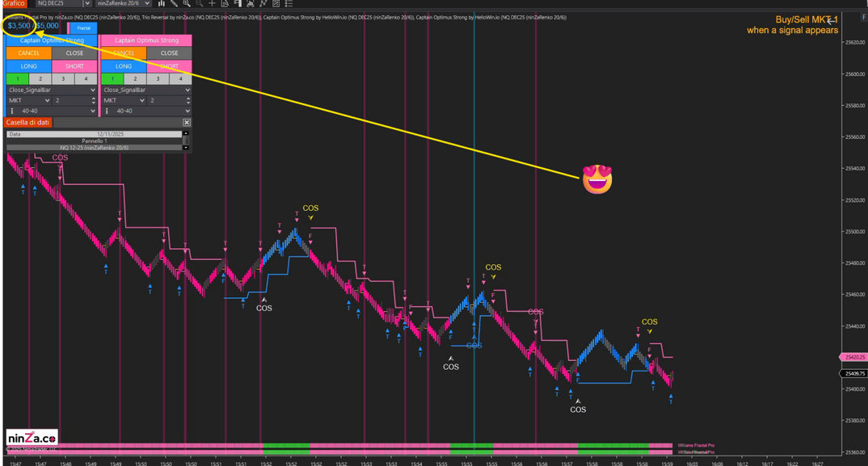Switch to the Grafico tab
The height and width of the screenshot is (466, 868).
tap(13, 3)
